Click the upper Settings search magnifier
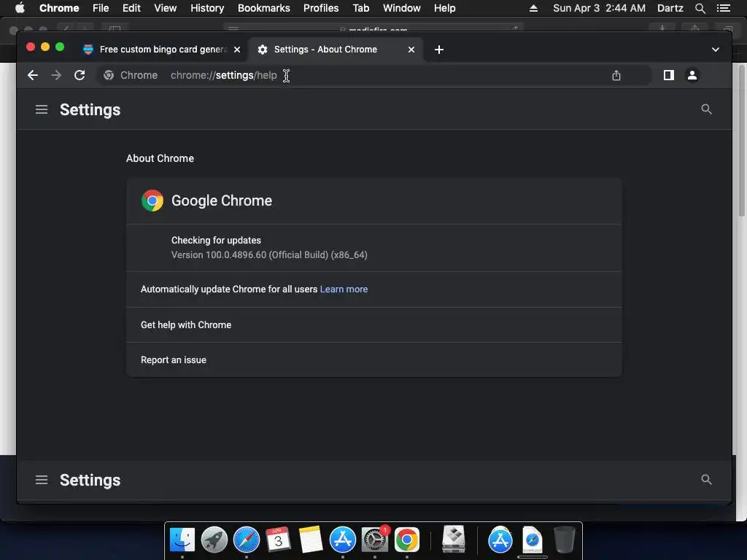This screenshot has width=747, height=560. point(706,109)
